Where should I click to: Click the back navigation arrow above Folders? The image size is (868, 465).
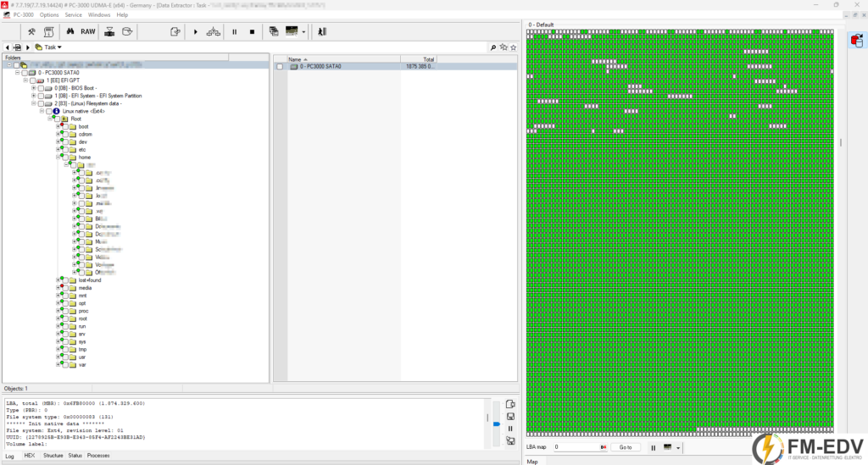[x=7, y=47]
